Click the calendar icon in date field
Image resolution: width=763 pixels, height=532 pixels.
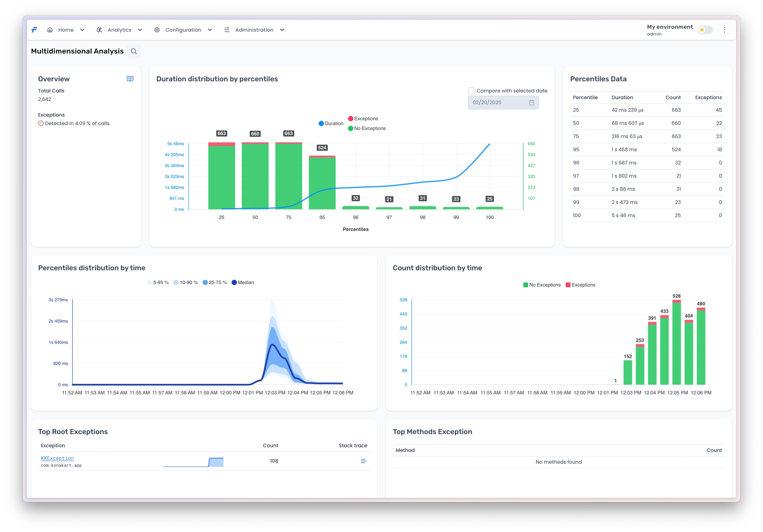click(532, 102)
